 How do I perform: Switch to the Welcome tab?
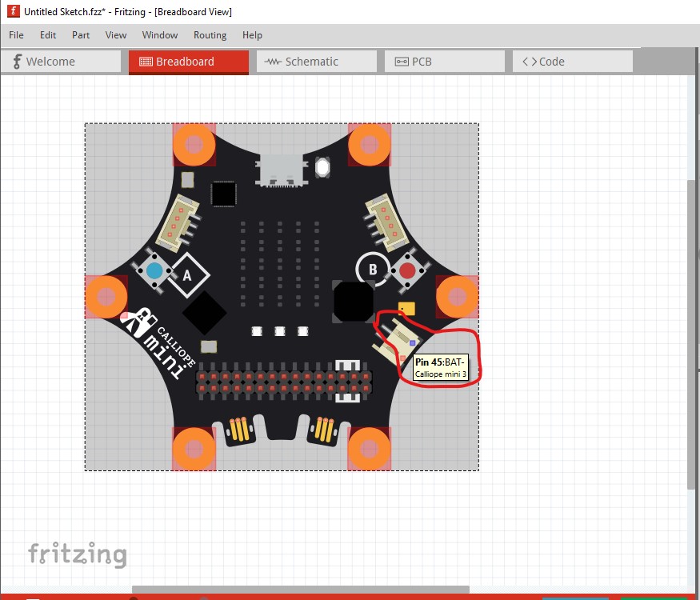pyautogui.click(x=61, y=61)
